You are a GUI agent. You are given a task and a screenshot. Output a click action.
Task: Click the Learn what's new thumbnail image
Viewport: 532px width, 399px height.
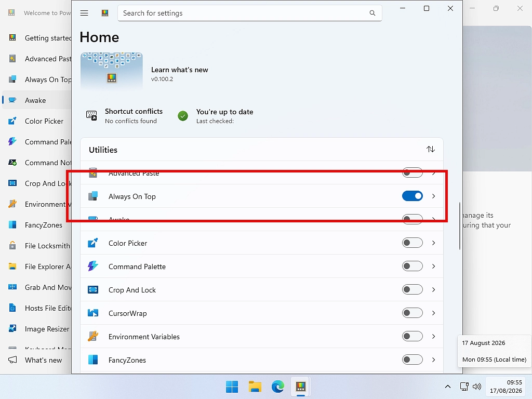[x=112, y=71]
